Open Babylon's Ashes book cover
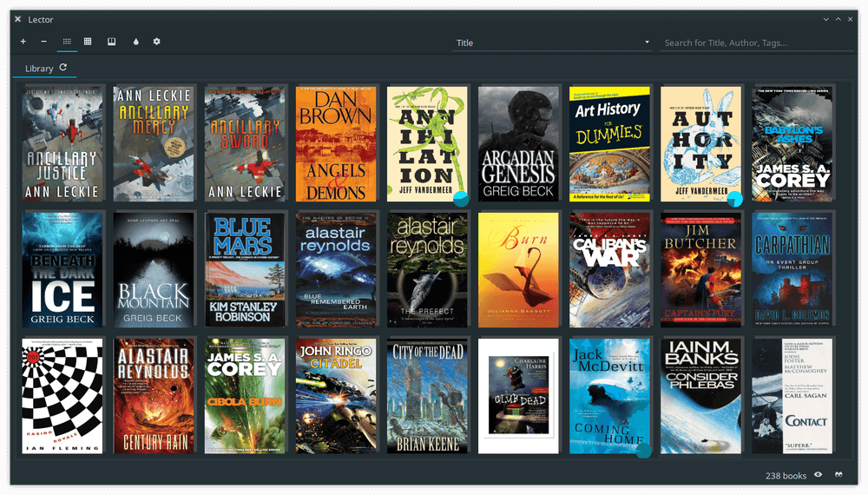 pyautogui.click(x=792, y=144)
